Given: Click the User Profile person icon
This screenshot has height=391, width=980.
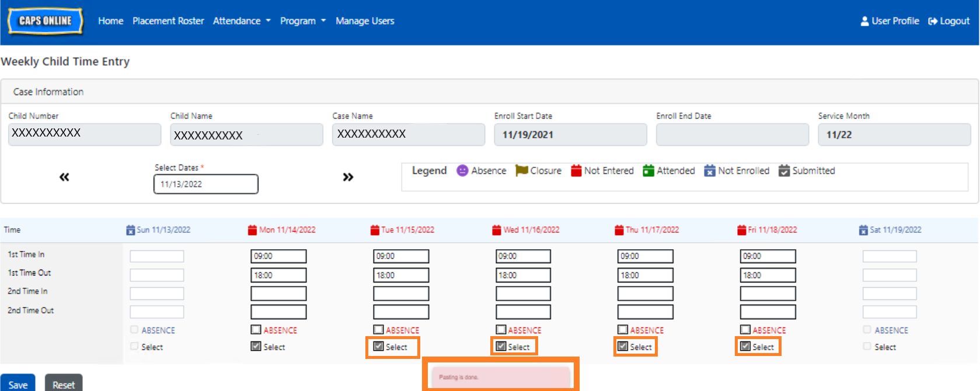Looking at the screenshot, I should coord(864,21).
